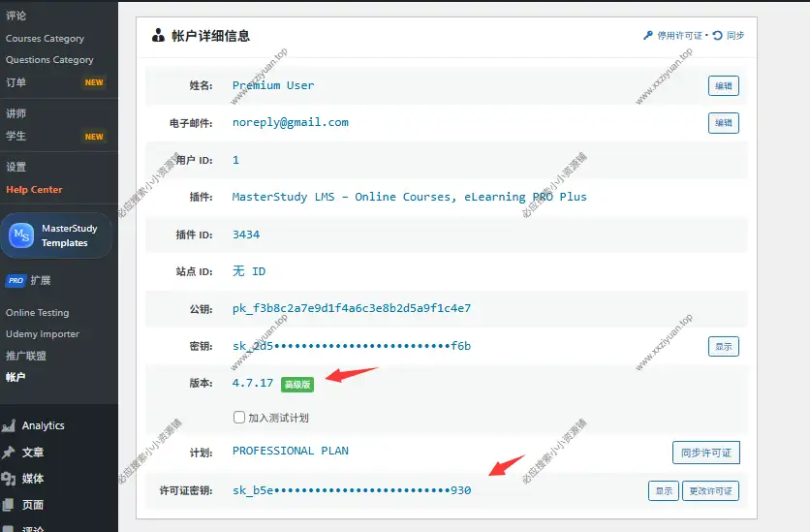Click the key icon for 停用许可证
810x532 pixels.
pyautogui.click(x=648, y=36)
